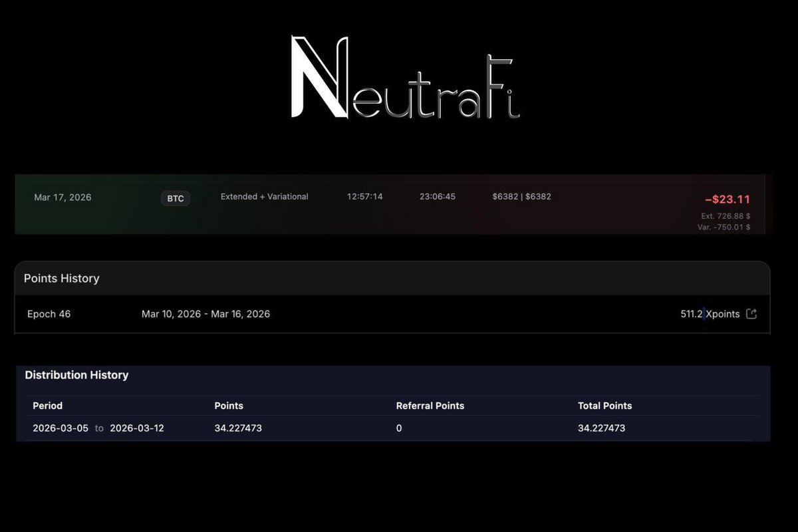Screen dimensions: 798x532
Task: Select the BTC badge
Action: (176, 198)
